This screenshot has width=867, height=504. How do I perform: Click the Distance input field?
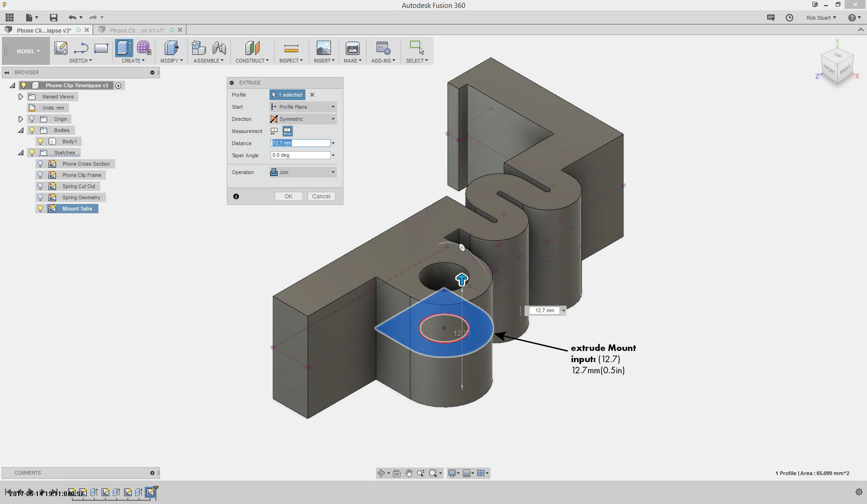[301, 143]
